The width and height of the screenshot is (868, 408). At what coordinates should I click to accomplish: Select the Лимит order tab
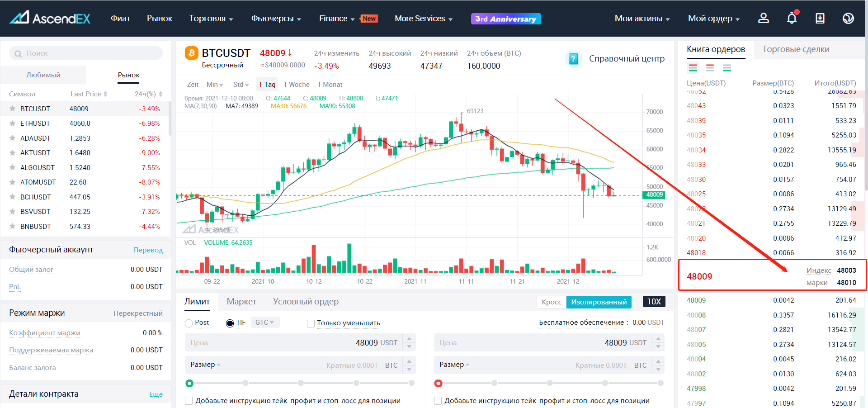coord(197,302)
